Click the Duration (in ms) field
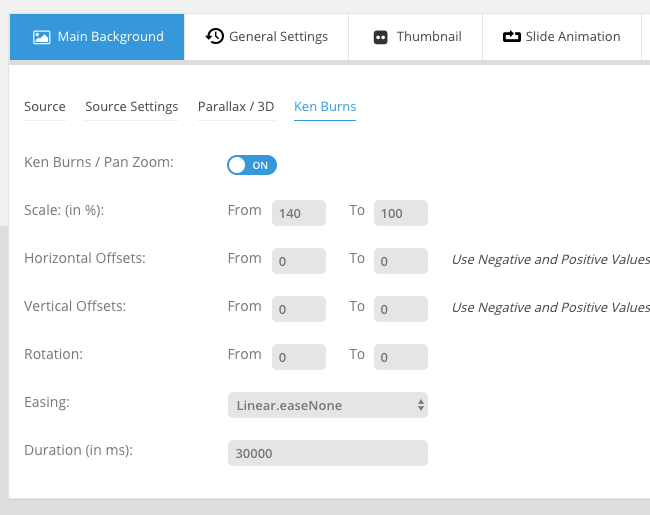 point(328,453)
